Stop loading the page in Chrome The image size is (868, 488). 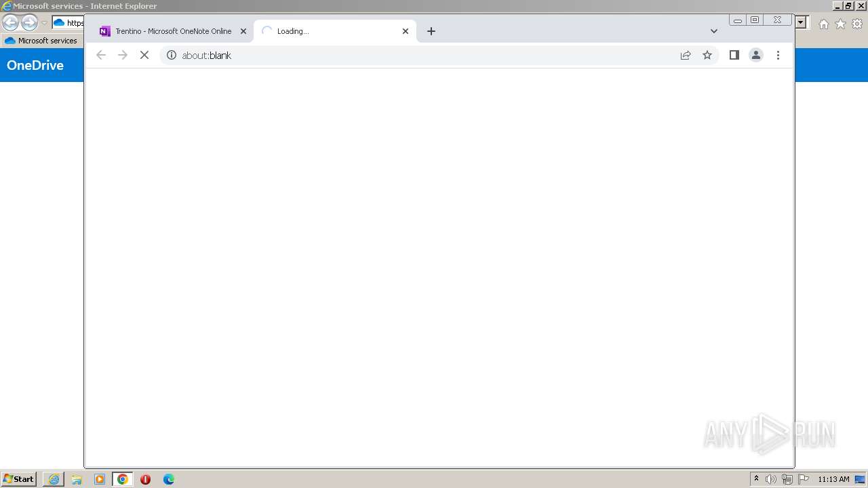pos(144,56)
